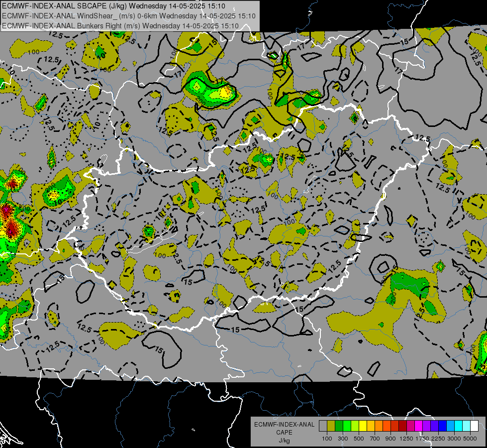Click the 300 label under the colorbar
The width and height of the screenshot is (487, 448).
pos(343,439)
